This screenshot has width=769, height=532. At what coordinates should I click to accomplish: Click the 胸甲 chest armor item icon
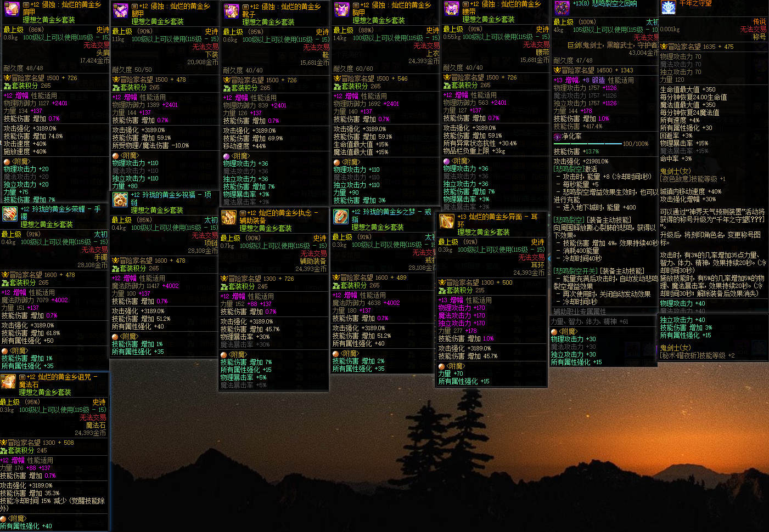(x=341, y=9)
